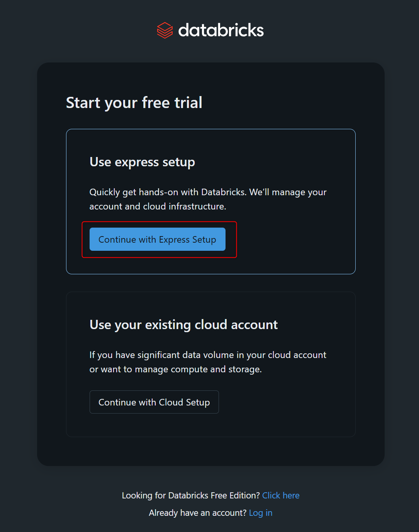This screenshot has width=419, height=532.
Task: Choose Continue with Cloud Setup button
Action: pyautogui.click(x=154, y=402)
